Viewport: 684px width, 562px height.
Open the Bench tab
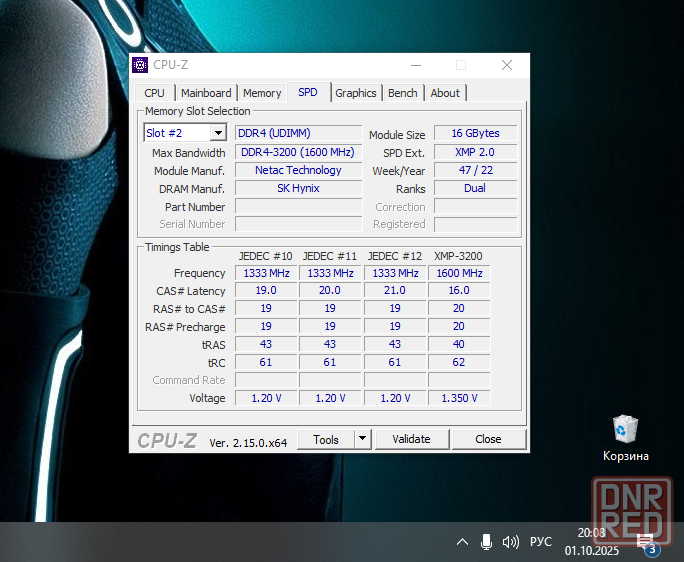click(403, 93)
